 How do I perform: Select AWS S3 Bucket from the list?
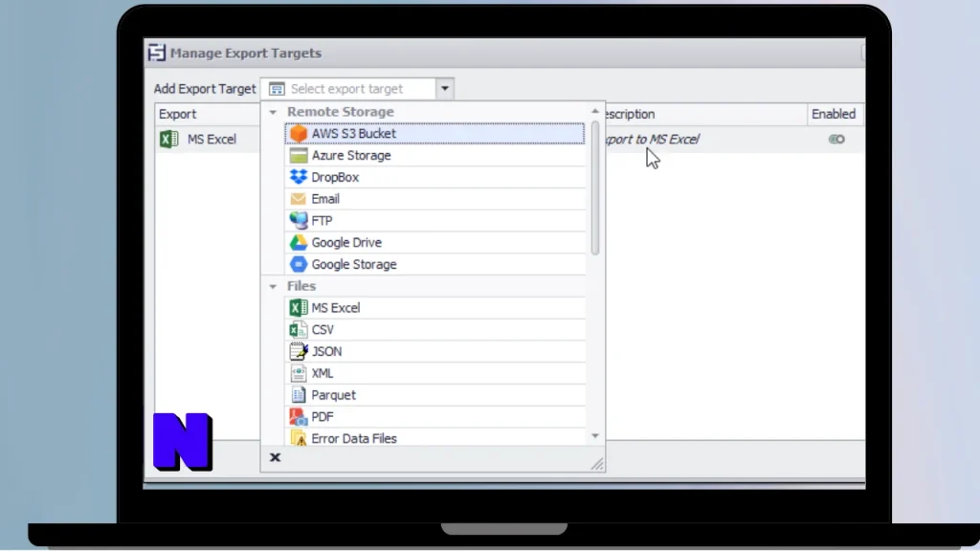tap(434, 133)
